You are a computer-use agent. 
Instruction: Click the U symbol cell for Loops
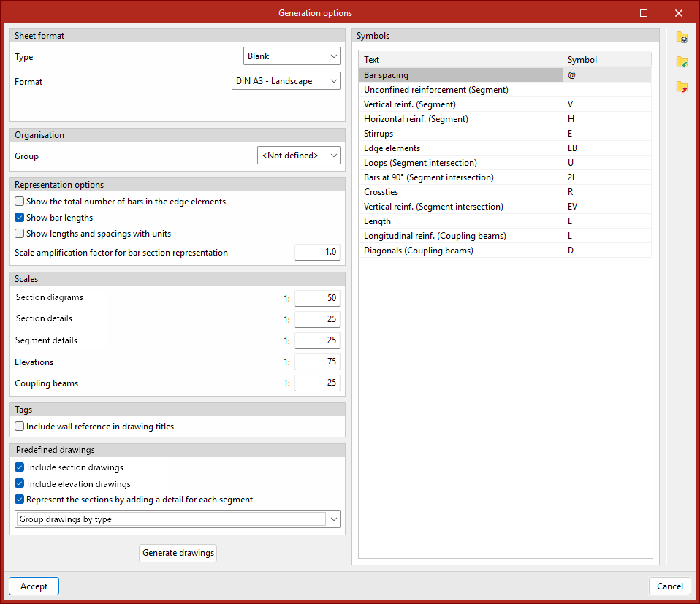coord(607,163)
